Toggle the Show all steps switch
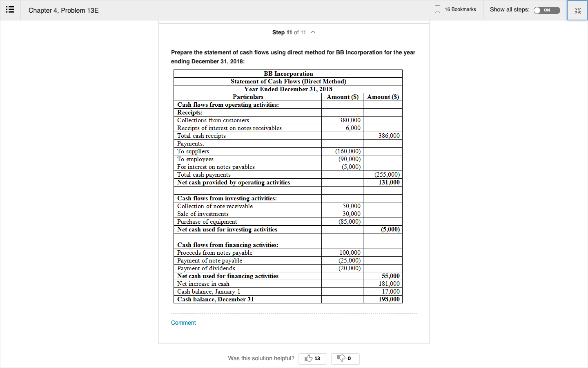588x368 pixels. (547, 10)
